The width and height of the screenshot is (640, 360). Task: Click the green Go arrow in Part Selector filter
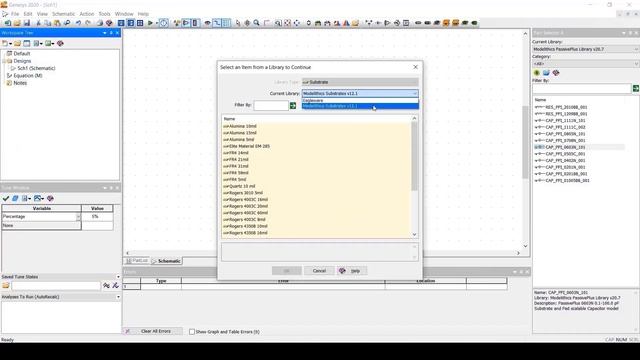[636, 88]
